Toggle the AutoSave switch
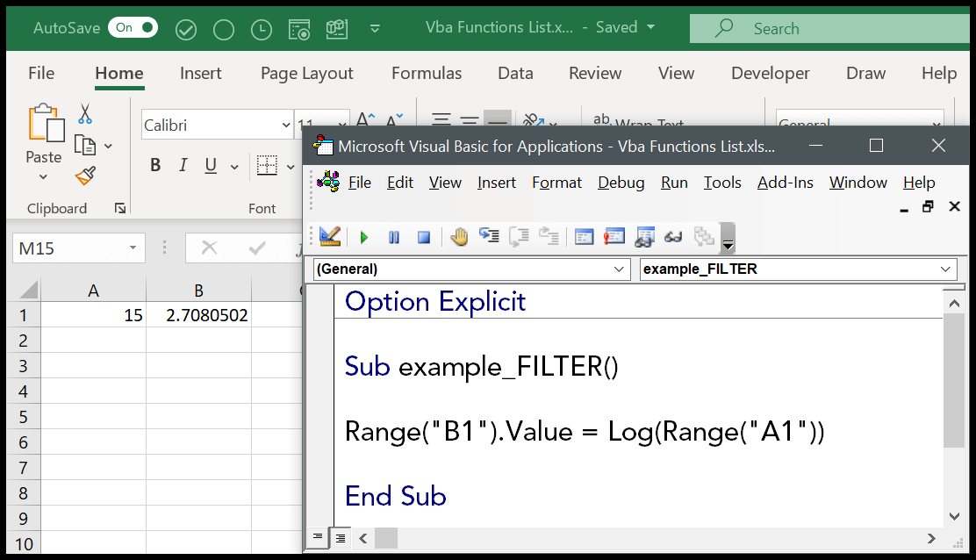976x560 pixels. tap(132, 28)
